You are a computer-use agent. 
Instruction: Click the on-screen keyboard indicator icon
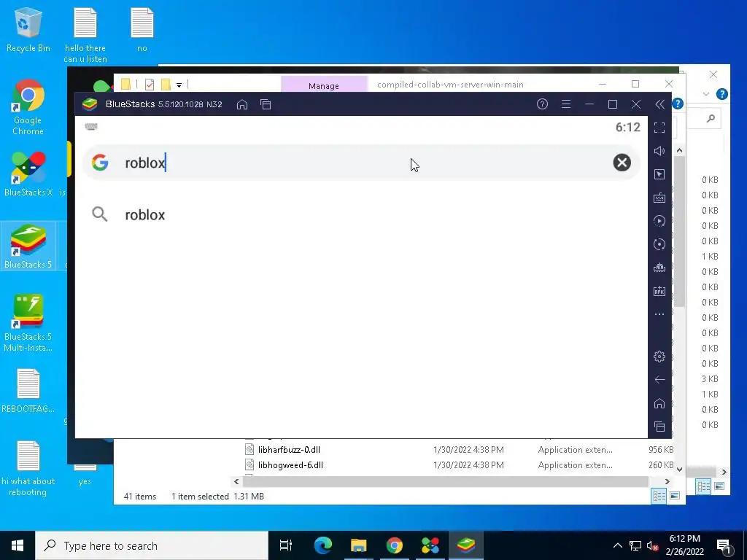[x=91, y=126]
